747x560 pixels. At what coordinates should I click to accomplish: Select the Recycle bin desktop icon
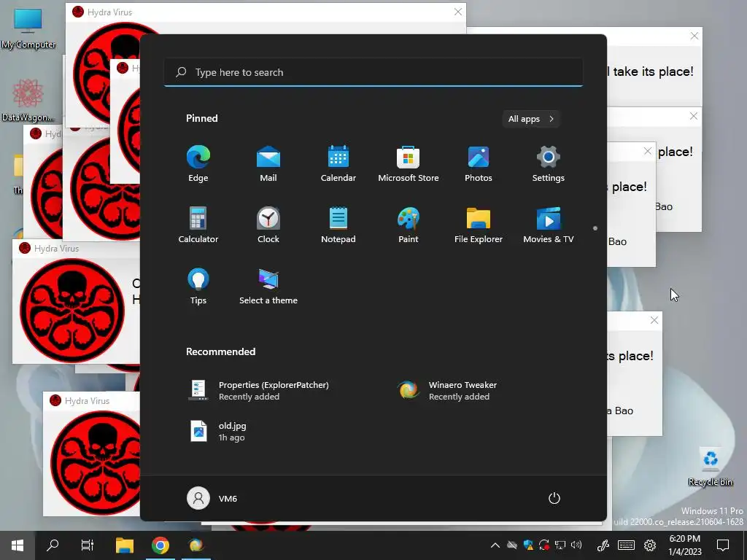711,467
